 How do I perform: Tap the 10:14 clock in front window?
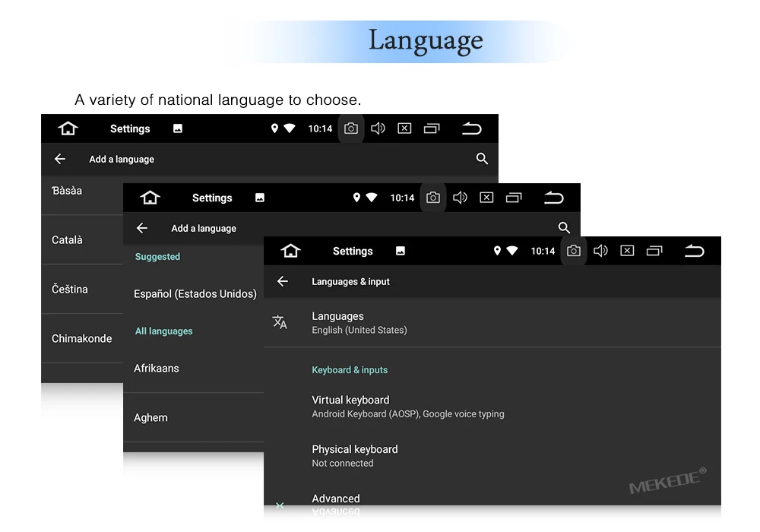click(x=543, y=251)
